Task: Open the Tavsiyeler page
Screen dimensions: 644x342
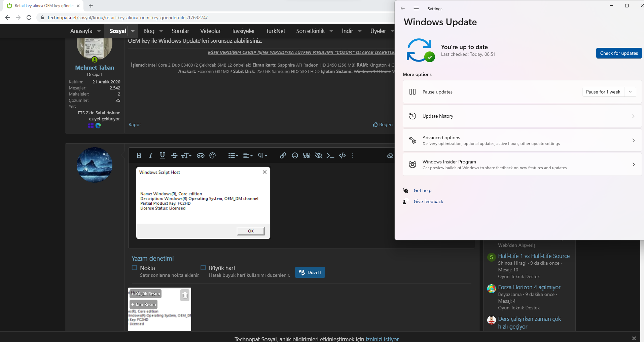Action: 243,31
